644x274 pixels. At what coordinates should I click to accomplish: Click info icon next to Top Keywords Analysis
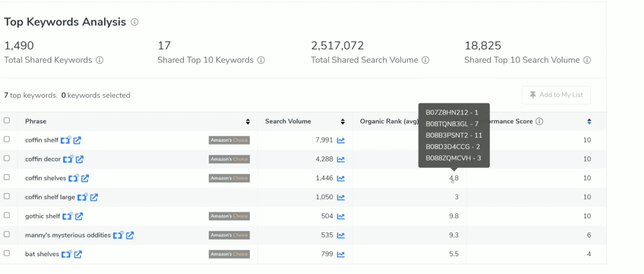tap(134, 22)
